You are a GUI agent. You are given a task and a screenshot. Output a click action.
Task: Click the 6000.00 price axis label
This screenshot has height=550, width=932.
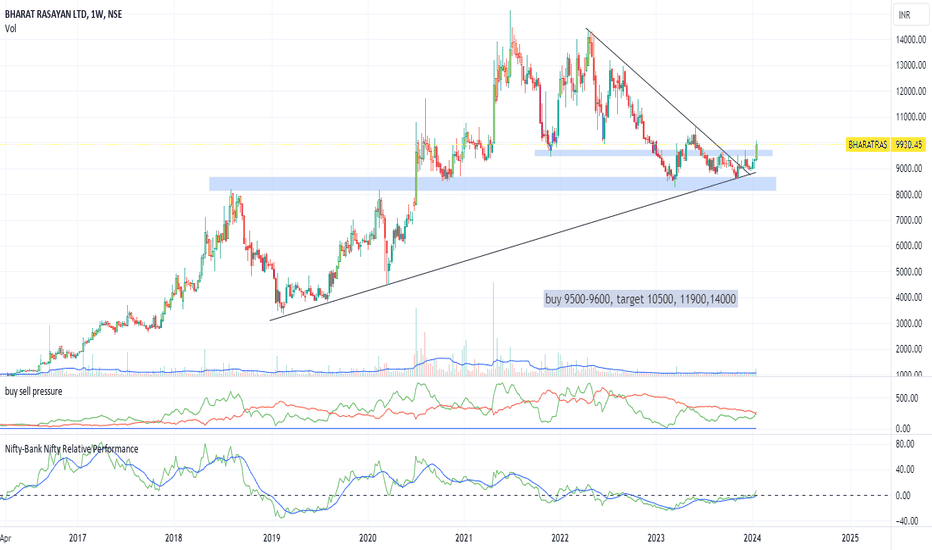[910, 246]
